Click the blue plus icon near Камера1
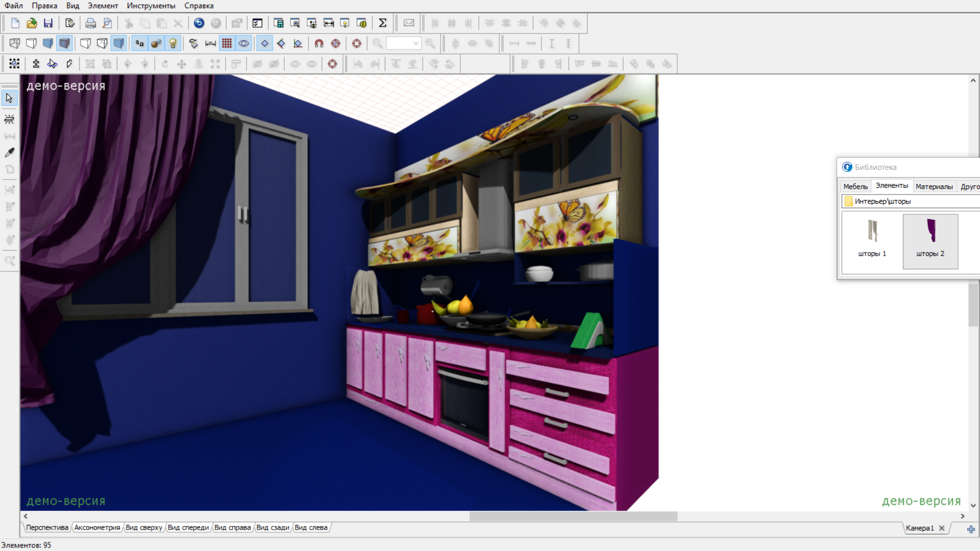 (x=971, y=529)
